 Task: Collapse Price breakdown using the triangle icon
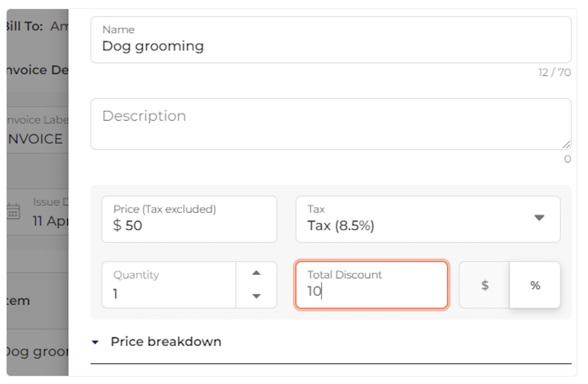pos(95,342)
